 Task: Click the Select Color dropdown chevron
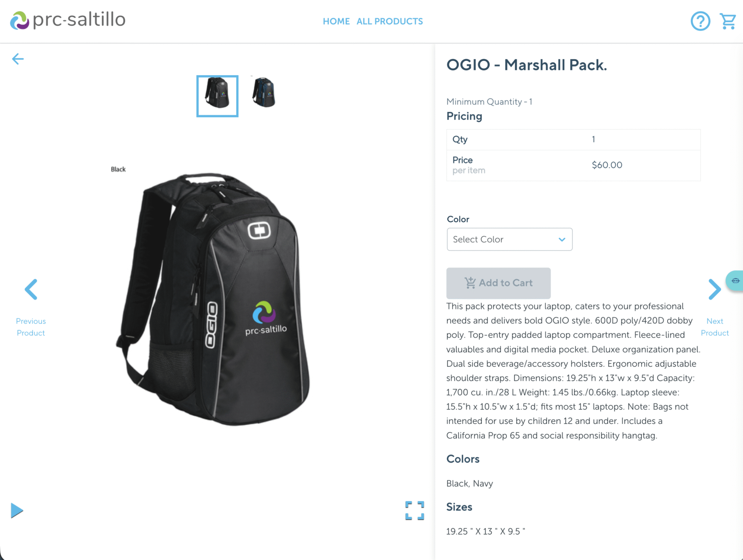tap(562, 239)
